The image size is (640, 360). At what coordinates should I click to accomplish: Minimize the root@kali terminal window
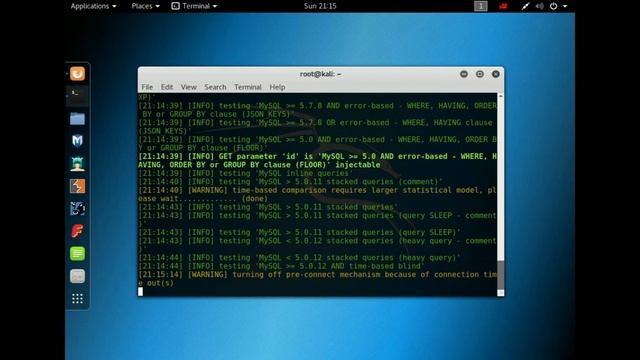click(464, 74)
